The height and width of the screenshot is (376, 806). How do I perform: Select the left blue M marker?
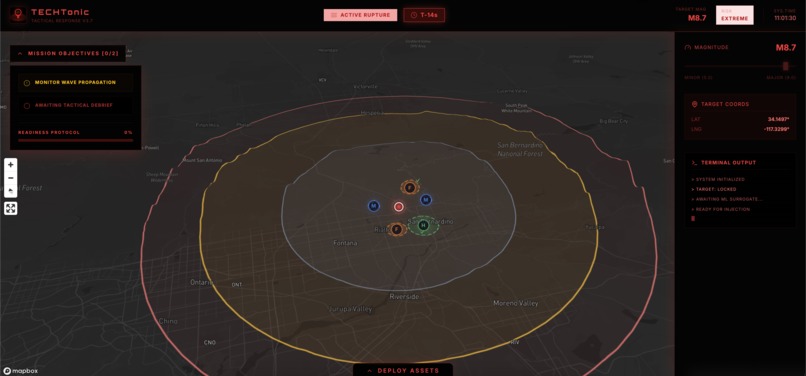374,206
